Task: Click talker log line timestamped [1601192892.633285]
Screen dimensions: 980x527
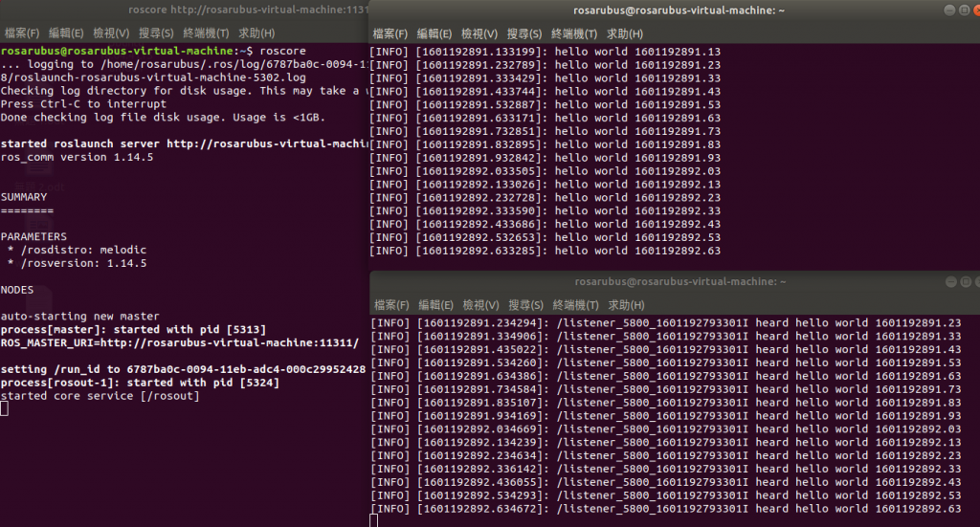Action: point(545,251)
